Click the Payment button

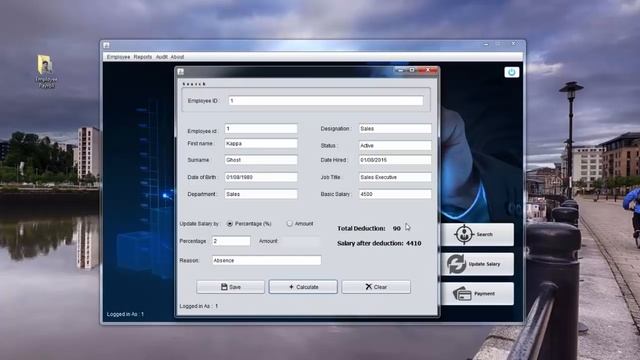477,293
